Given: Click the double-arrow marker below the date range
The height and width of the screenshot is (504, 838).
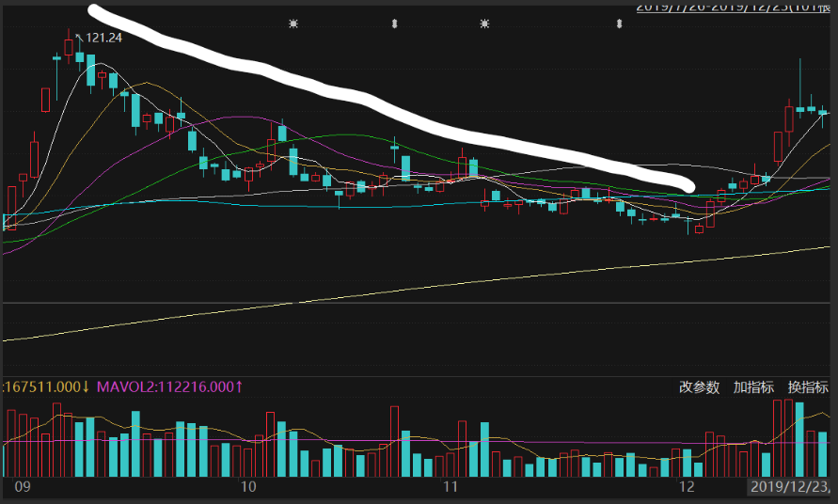Looking at the screenshot, I should (620, 24).
